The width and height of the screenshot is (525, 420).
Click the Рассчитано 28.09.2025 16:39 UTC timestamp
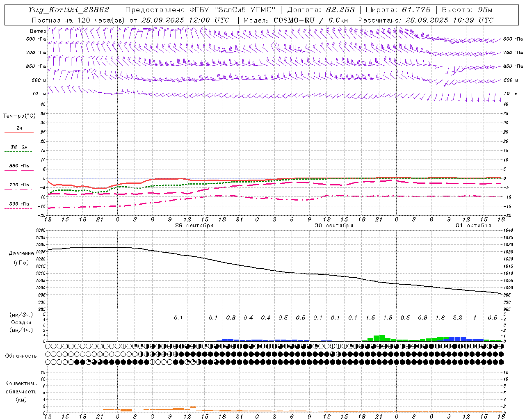pyautogui.click(x=425, y=20)
